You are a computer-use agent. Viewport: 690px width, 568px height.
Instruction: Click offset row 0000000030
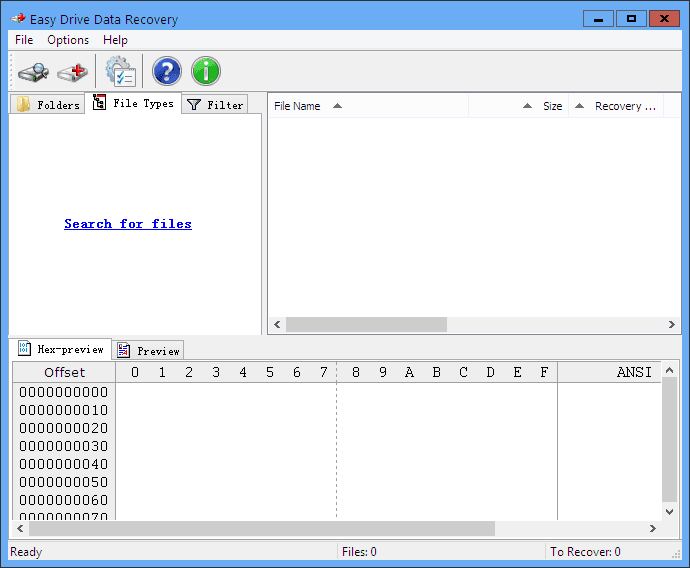tap(64, 446)
